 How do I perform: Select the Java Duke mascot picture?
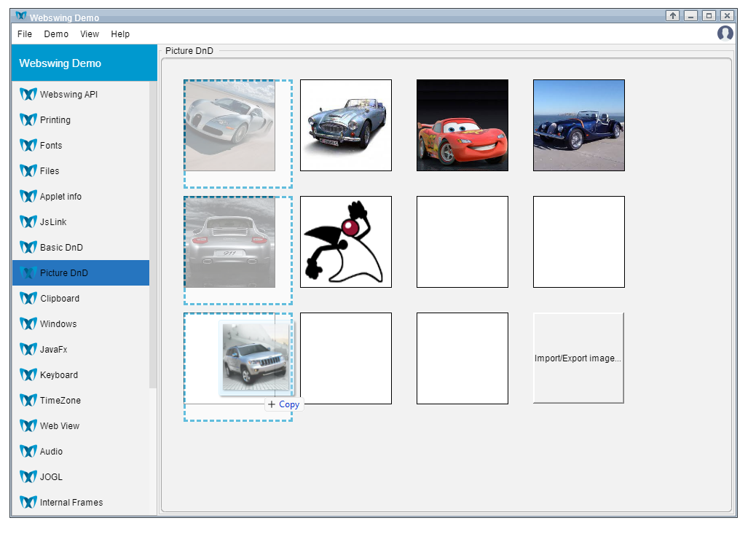pyautogui.click(x=346, y=242)
